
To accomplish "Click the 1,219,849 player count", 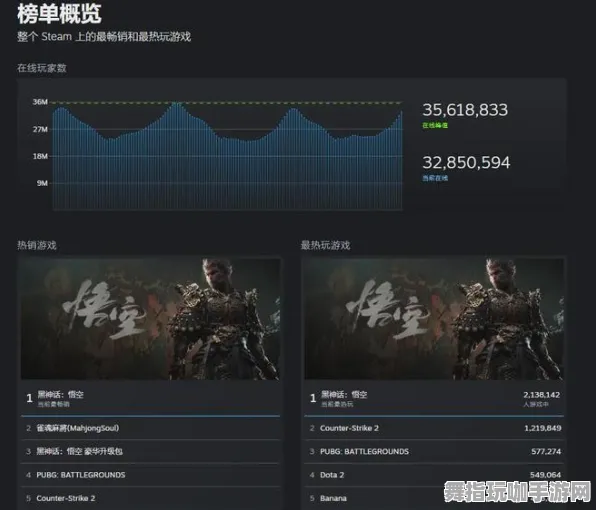I will (x=543, y=428).
